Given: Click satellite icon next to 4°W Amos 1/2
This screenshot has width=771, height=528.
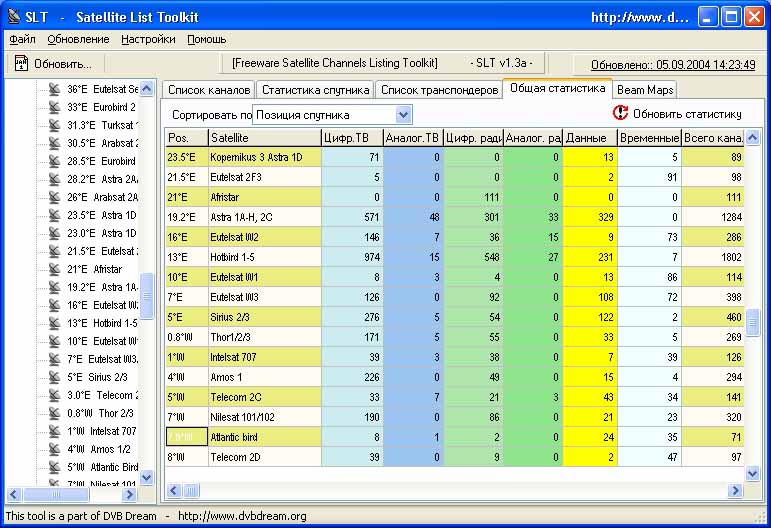Looking at the screenshot, I should [x=54, y=449].
